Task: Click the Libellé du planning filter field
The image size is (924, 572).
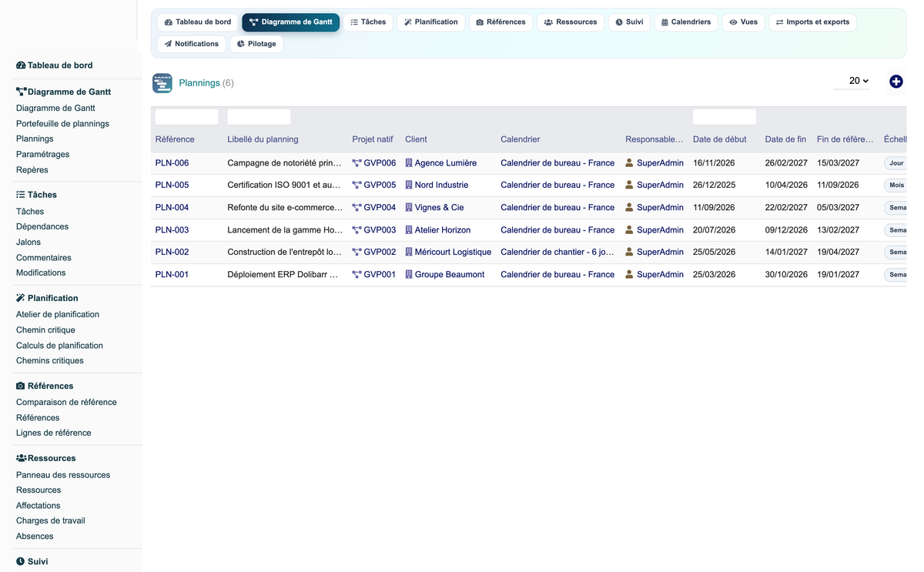Action: 259,117
